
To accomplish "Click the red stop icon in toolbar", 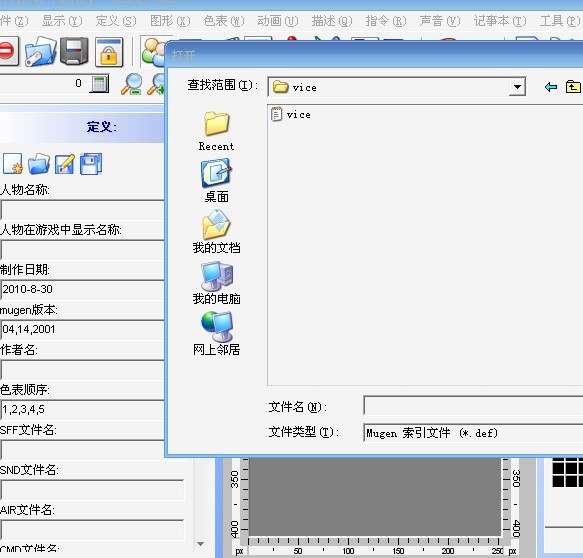I will coord(7,51).
